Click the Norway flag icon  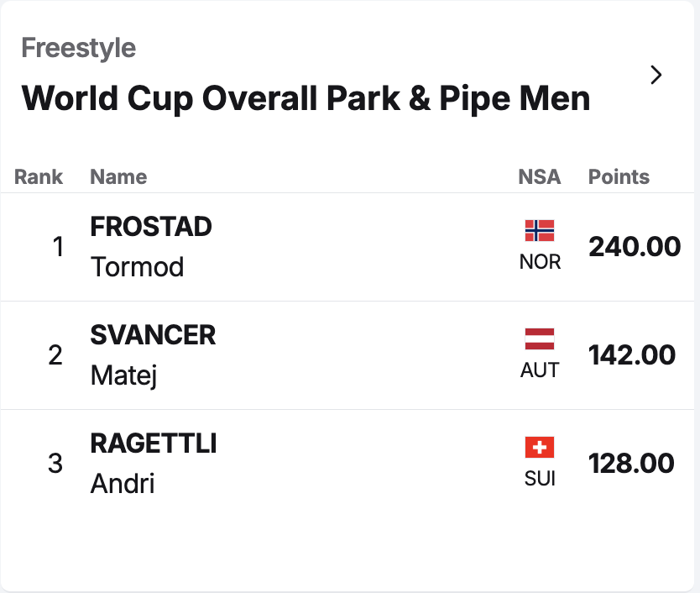(540, 230)
